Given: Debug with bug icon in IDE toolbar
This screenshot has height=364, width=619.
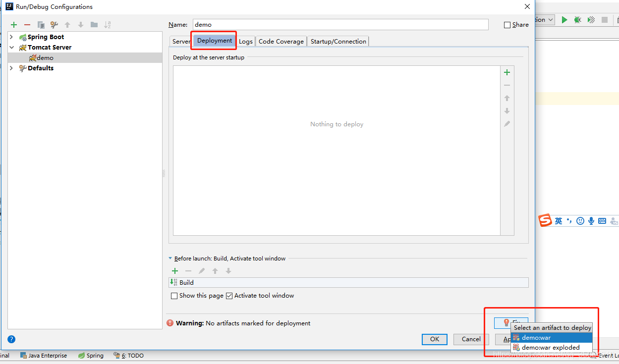Looking at the screenshot, I should click(x=578, y=20).
